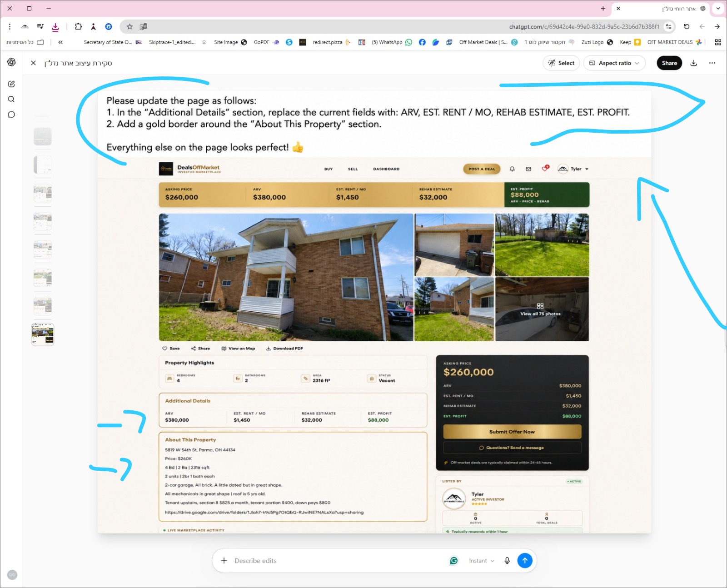Viewport: 727px width, 588px height.
Task: Open the profile avatar at sidebar bottom
Action: (12, 575)
